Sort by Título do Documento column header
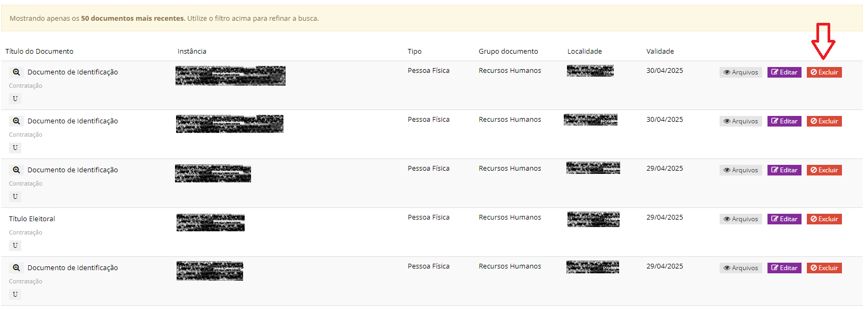 [x=39, y=52]
